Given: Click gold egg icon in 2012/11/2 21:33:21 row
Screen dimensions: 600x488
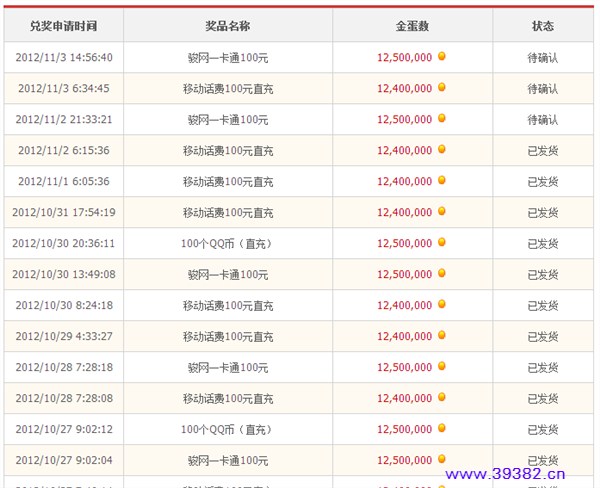Looking at the screenshot, I should [442, 118].
